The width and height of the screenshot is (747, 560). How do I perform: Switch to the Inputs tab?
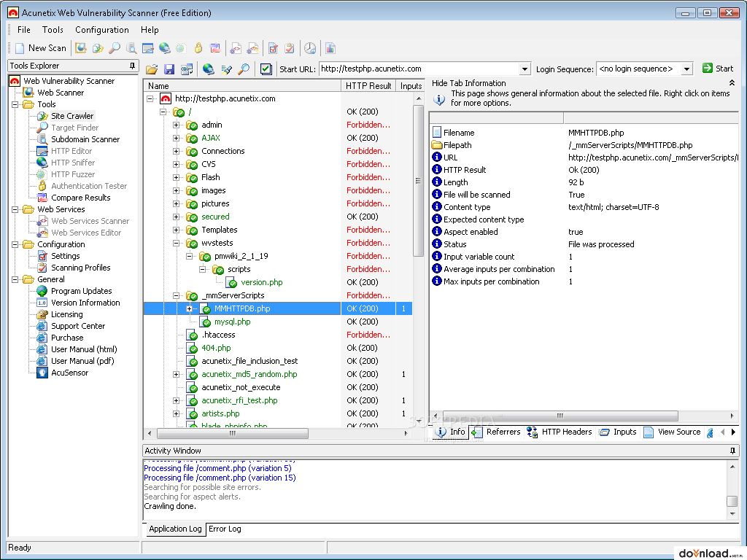[618, 432]
